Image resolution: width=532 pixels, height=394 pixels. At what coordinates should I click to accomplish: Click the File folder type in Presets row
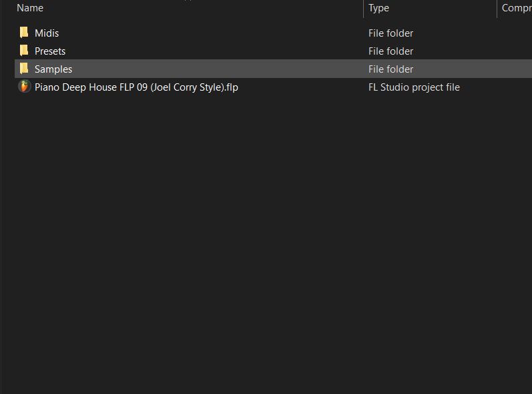click(x=390, y=51)
